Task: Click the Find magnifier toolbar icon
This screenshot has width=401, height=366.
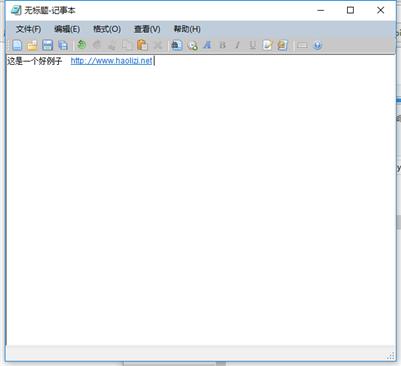Action: click(x=192, y=45)
